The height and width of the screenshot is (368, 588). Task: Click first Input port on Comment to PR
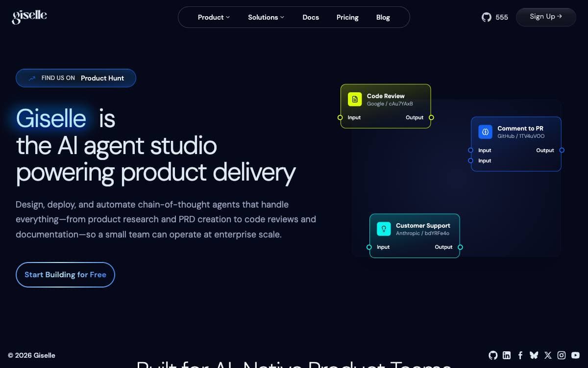pyautogui.click(x=470, y=150)
